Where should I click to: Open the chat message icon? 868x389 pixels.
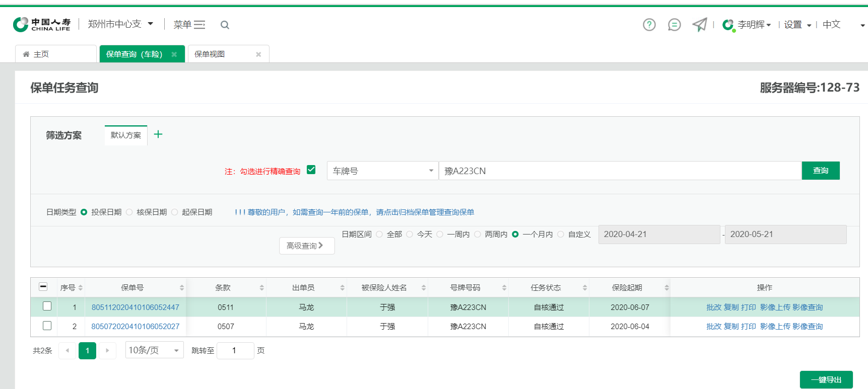(674, 25)
